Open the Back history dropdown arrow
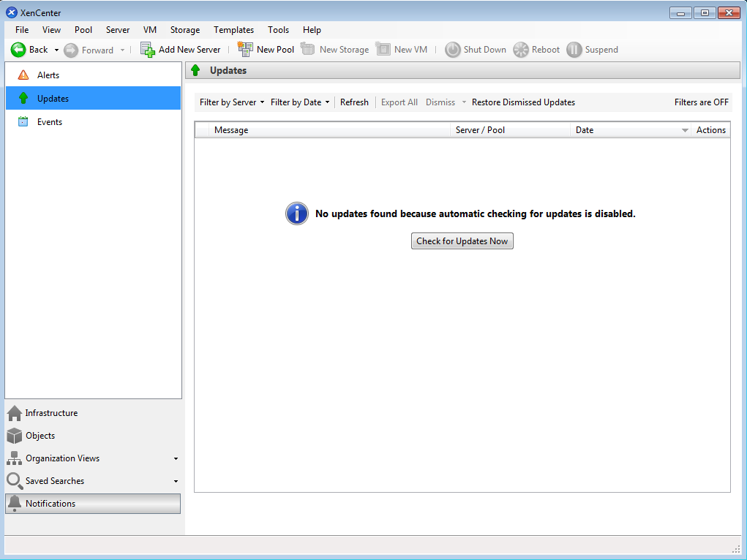 coord(57,50)
